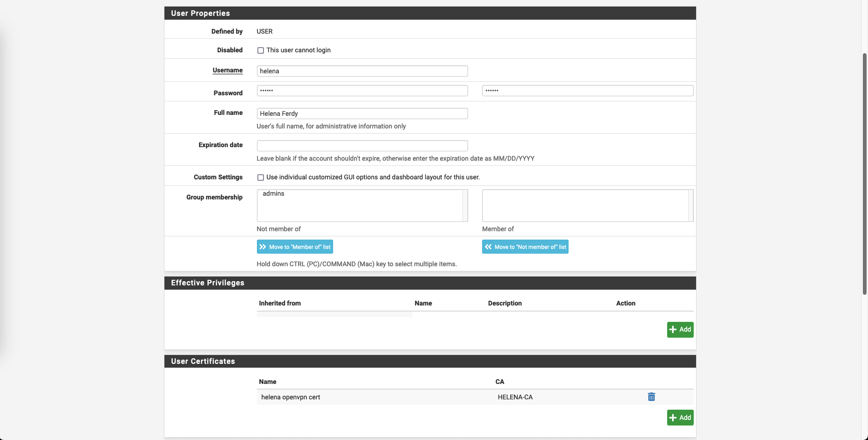Click the page vertical scrollbar
Screen dimensions: 868x440
[864, 173]
